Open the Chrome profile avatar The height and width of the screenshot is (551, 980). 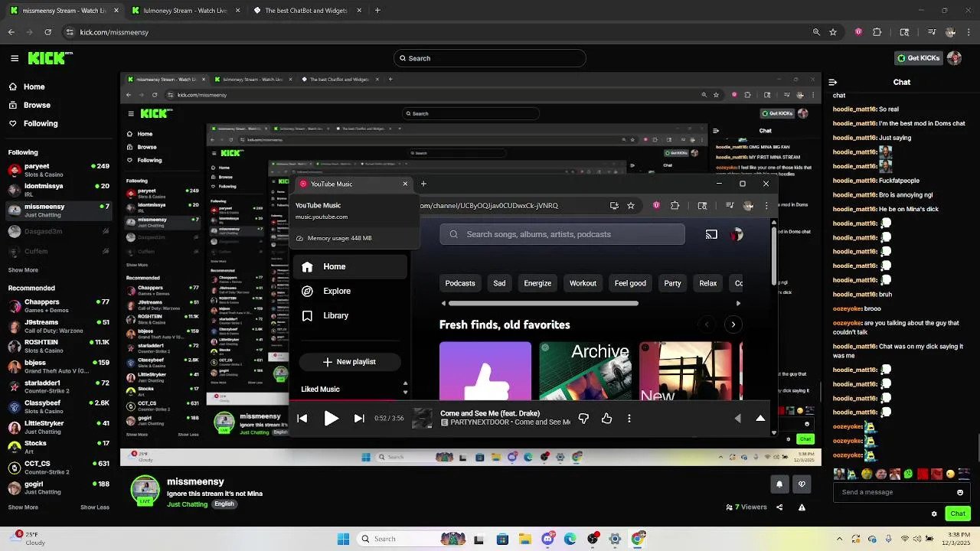pyautogui.click(x=951, y=32)
